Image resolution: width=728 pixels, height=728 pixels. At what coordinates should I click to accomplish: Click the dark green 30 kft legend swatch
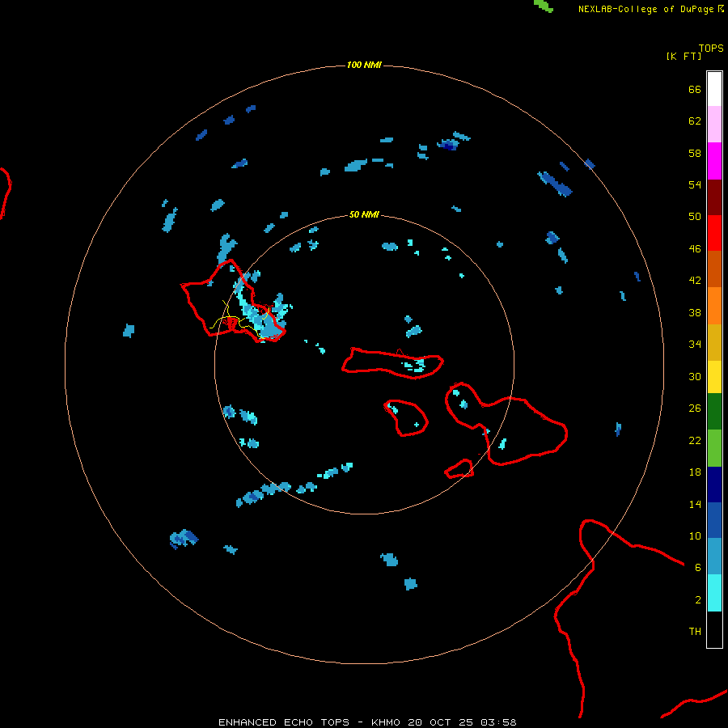[x=714, y=412]
